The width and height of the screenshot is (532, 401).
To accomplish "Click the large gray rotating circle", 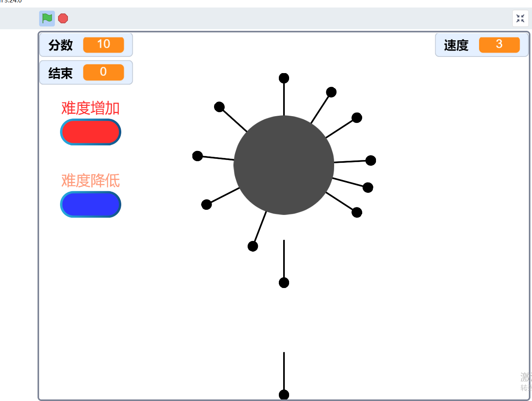I will point(284,165).
